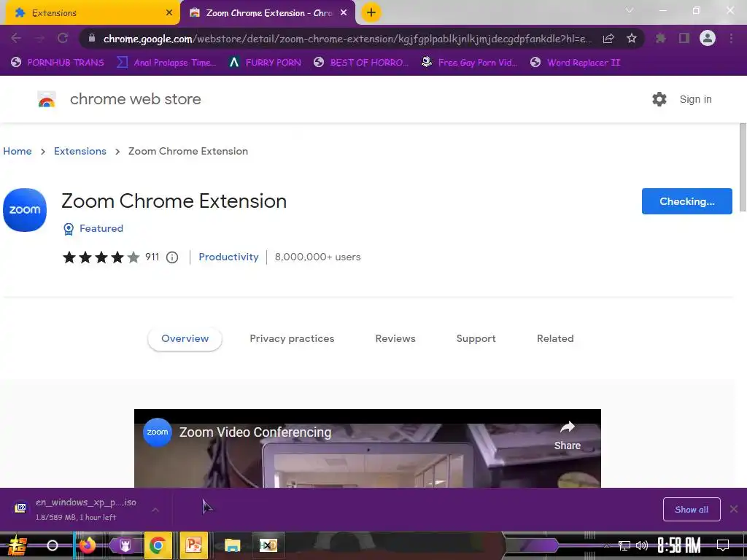Image resolution: width=747 pixels, height=560 pixels.
Task: Open the BEST OF HORRO... bookmark
Action: tap(361, 63)
